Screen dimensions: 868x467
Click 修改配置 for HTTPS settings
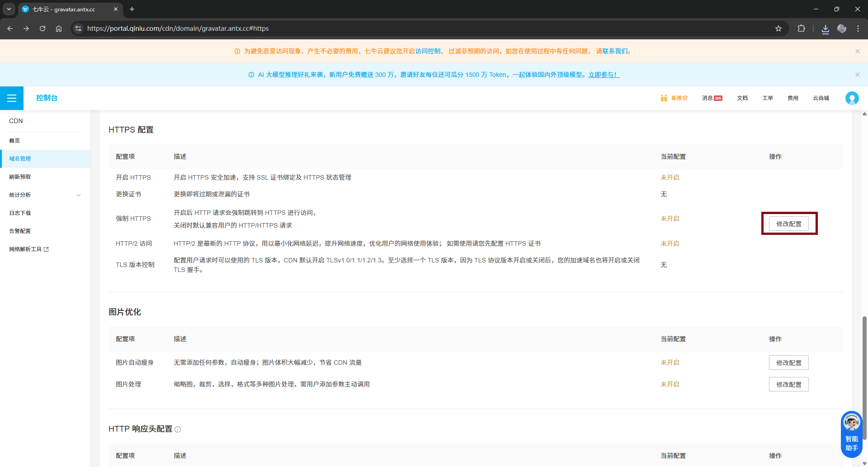coord(788,224)
